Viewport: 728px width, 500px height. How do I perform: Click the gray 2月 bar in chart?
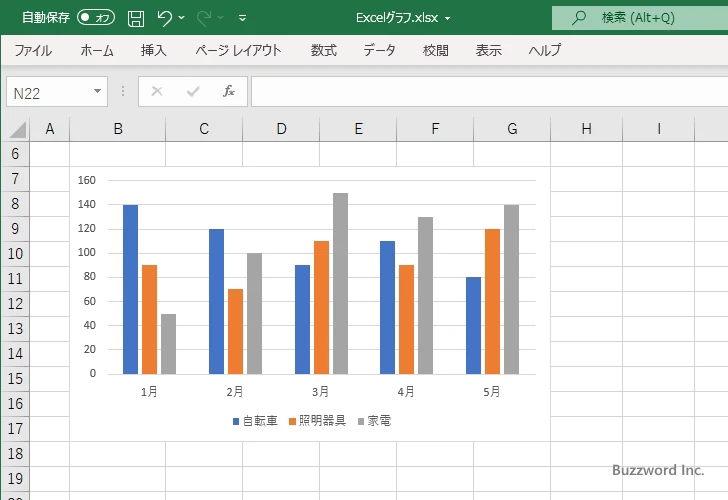[254, 313]
